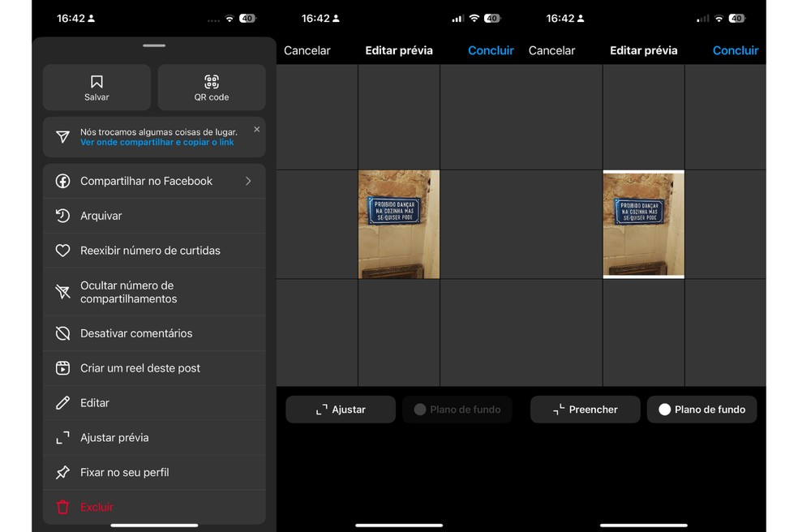Screen dimensions: 798x532
Task: Expand Compartilhar no Facebook chevron
Action: [248, 181]
